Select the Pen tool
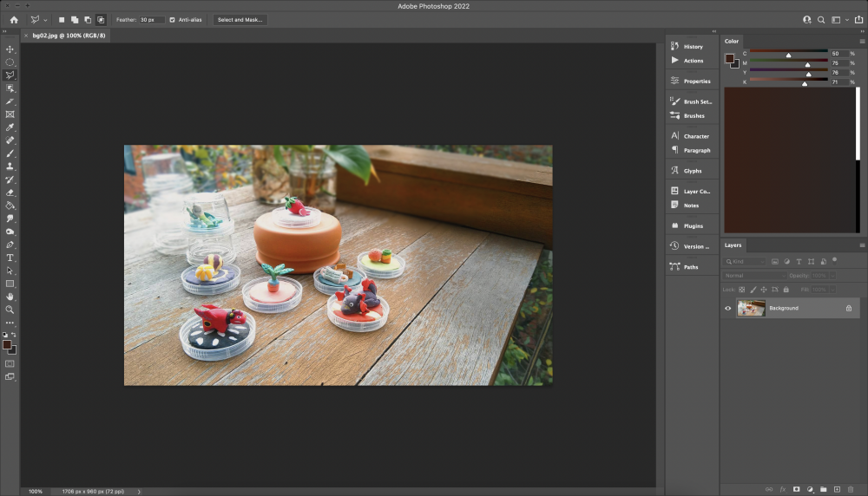Image resolution: width=868 pixels, height=496 pixels. [x=10, y=245]
